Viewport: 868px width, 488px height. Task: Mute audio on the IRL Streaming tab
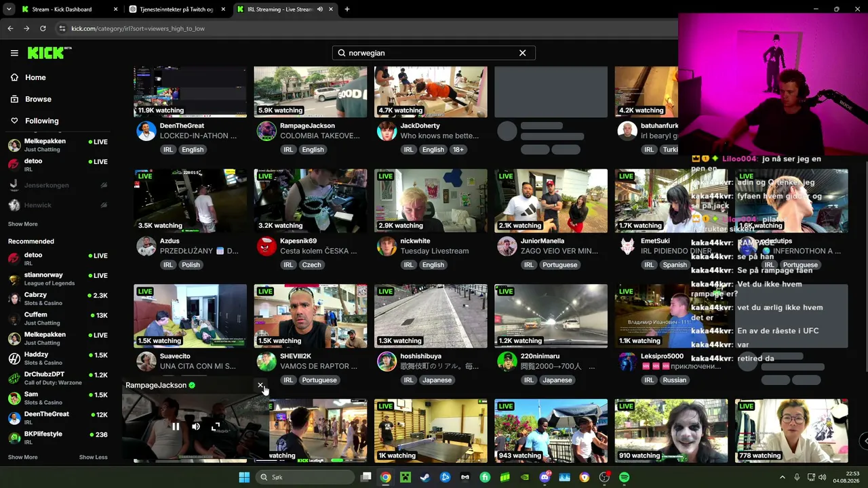319,9
